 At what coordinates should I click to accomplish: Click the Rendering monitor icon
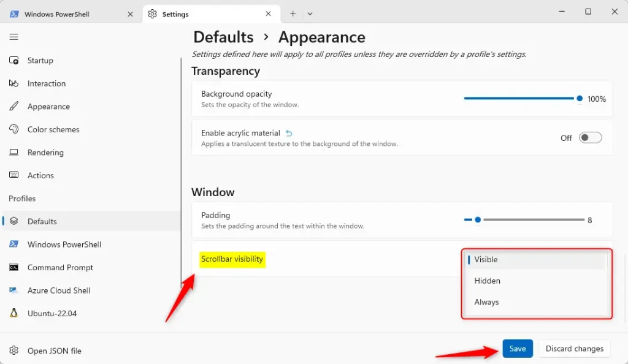click(13, 153)
